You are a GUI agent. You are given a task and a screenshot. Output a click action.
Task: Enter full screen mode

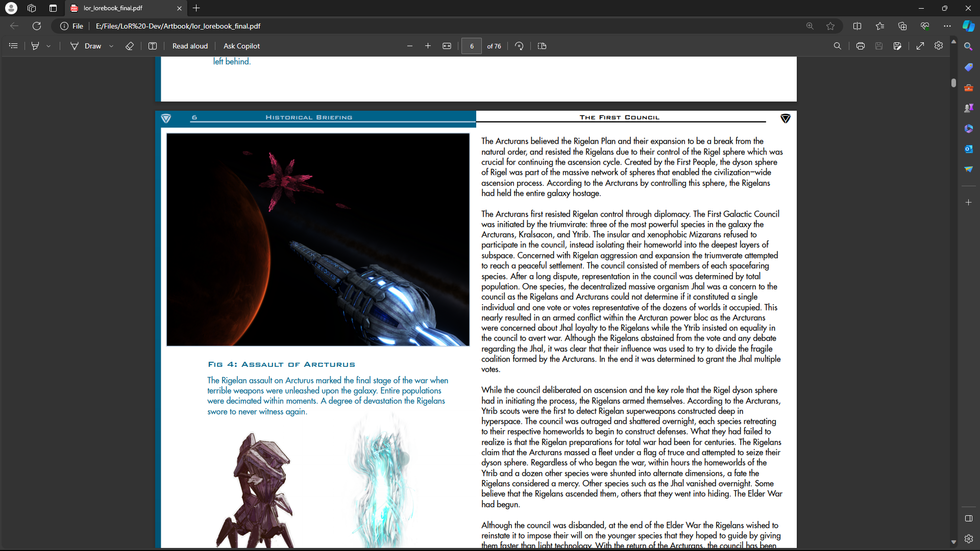(920, 46)
